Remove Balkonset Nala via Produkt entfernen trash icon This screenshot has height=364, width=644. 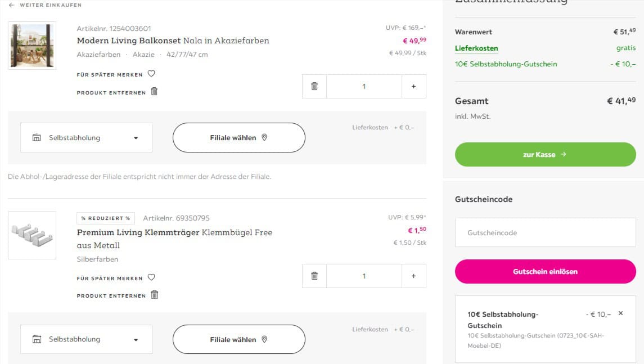[x=154, y=91]
